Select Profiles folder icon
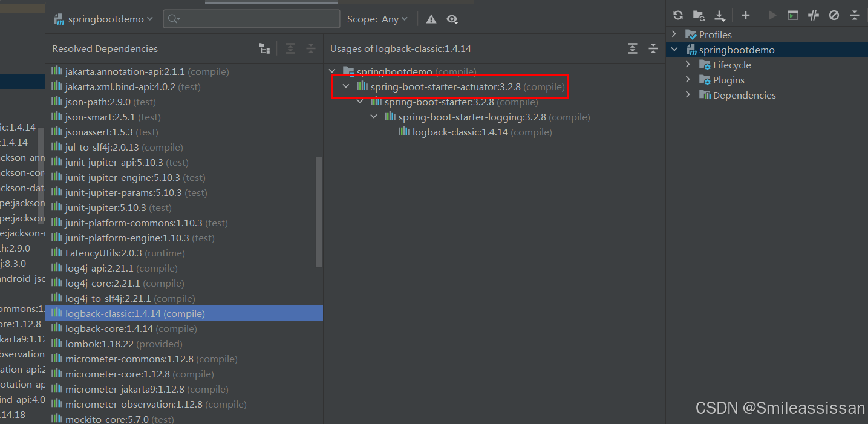The height and width of the screenshot is (424, 868). 691,34
